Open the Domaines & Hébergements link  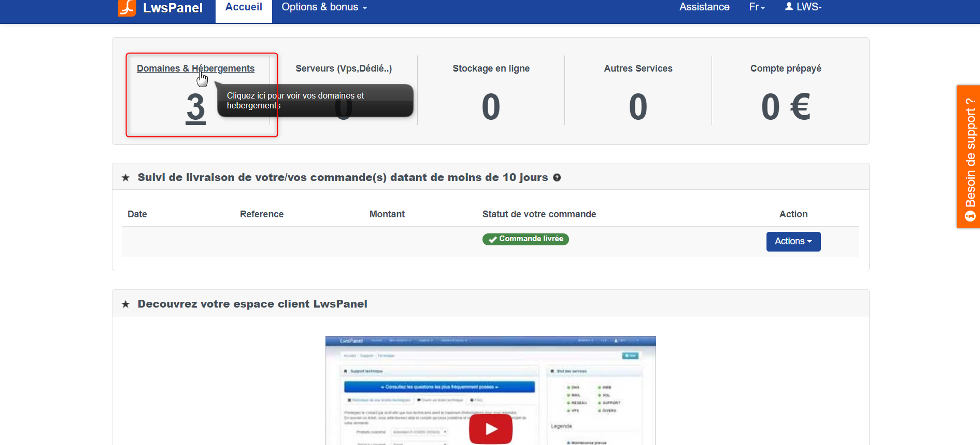tap(195, 68)
